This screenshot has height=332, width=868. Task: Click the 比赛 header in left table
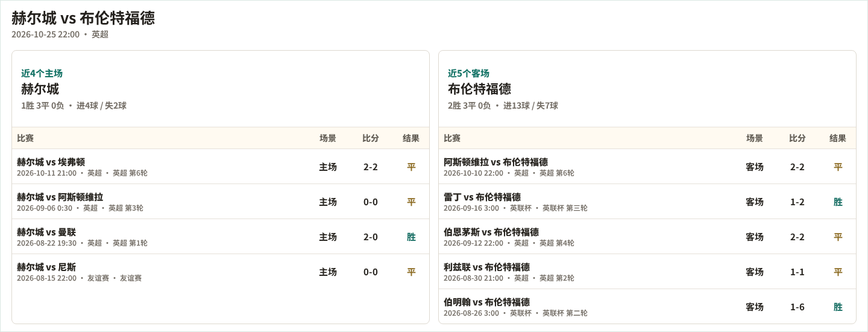click(x=25, y=138)
